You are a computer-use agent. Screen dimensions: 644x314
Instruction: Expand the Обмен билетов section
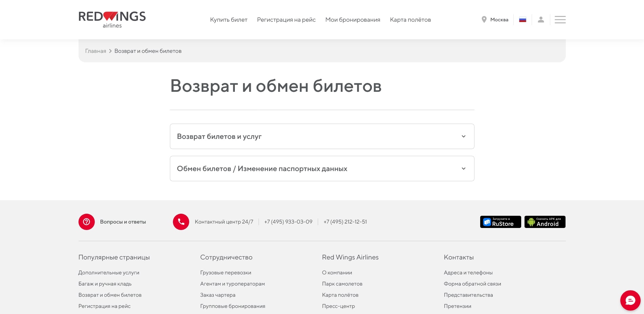[x=322, y=168]
